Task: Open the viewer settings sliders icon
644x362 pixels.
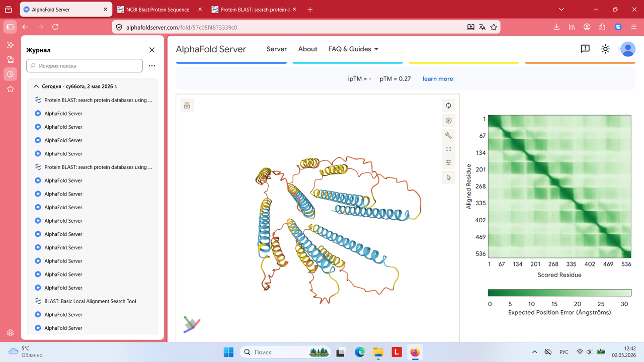Action: click(x=449, y=162)
